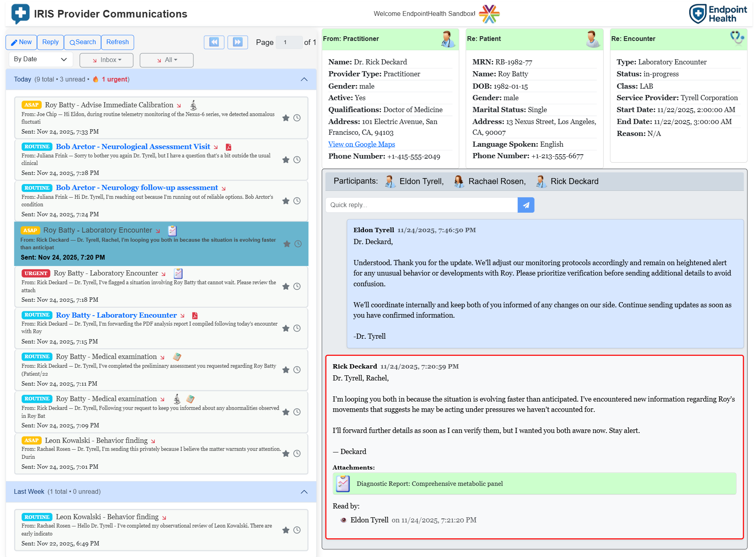Click View on Google Maps link
This screenshot has height=557, width=756.
click(x=361, y=144)
